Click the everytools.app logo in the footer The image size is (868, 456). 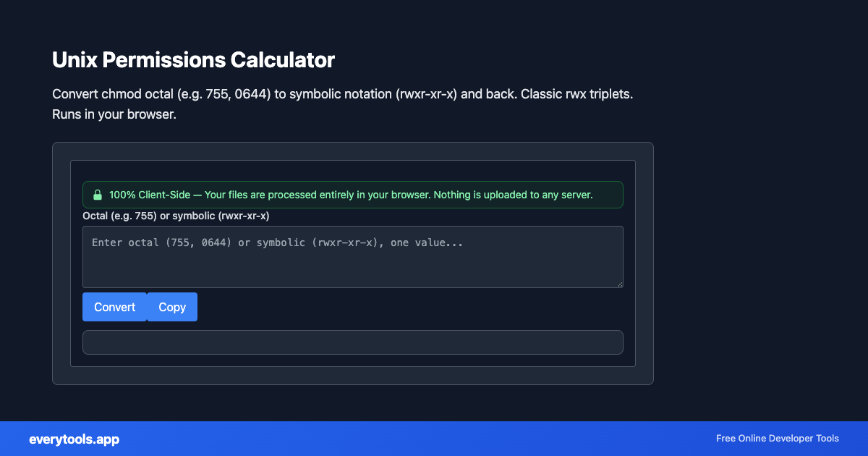pos(74,439)
